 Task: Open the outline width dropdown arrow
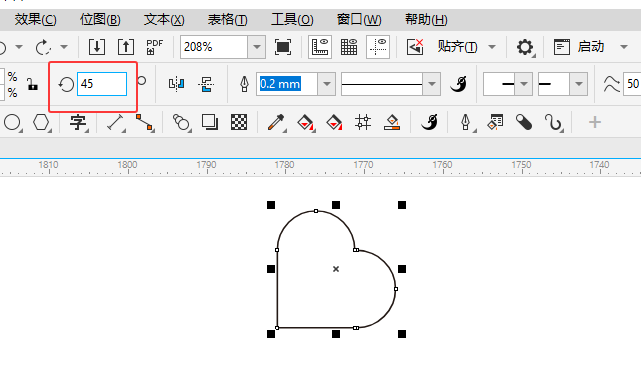click(x=327, y=84)
